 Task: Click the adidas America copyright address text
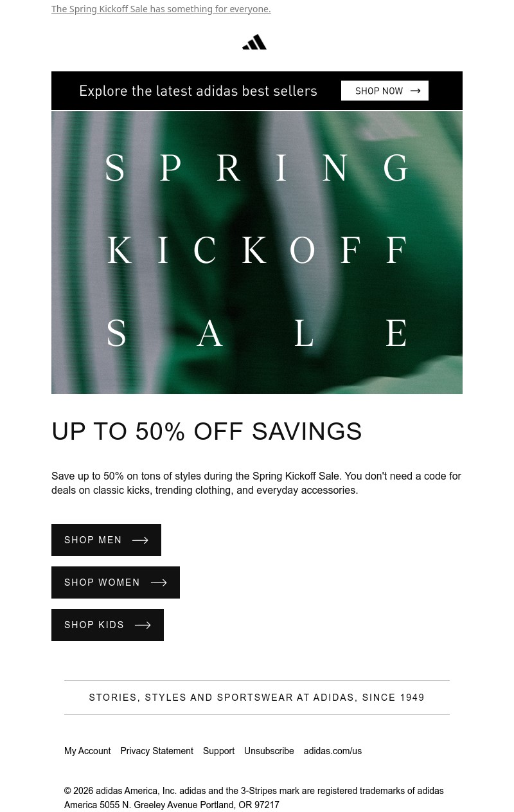(x=254, y=798)
